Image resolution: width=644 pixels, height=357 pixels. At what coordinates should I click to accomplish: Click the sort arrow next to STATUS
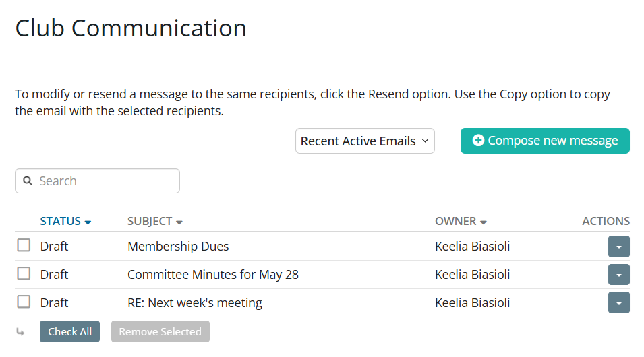point(88,222)
